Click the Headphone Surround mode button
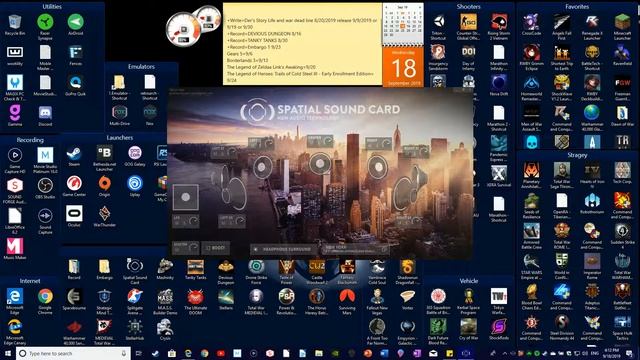The height and width of the screenshot is (360, 640). pyautogui.click(x=284, y=249)
